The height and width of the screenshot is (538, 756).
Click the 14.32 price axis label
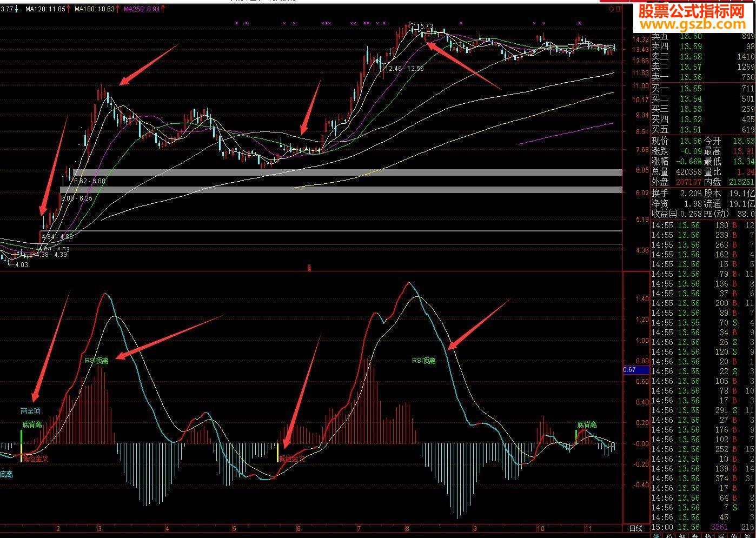coord(640,39)
